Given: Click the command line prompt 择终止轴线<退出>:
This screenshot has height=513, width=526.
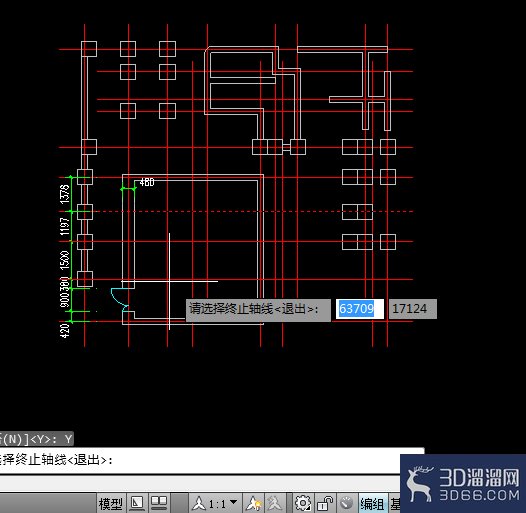Looking at the screenshot, I should pyautogui.click(x=56, y=460).
